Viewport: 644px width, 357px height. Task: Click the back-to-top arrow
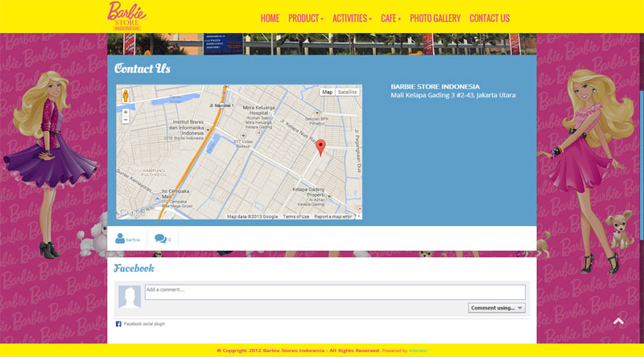618,322
